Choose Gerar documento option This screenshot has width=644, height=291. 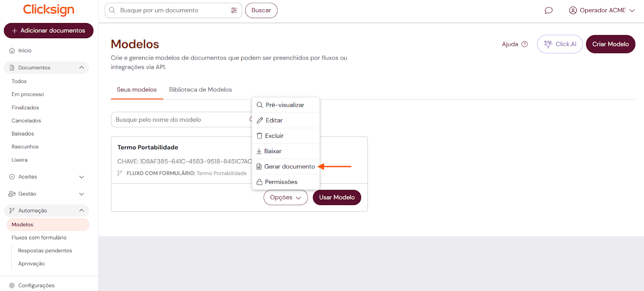point(289,166)
